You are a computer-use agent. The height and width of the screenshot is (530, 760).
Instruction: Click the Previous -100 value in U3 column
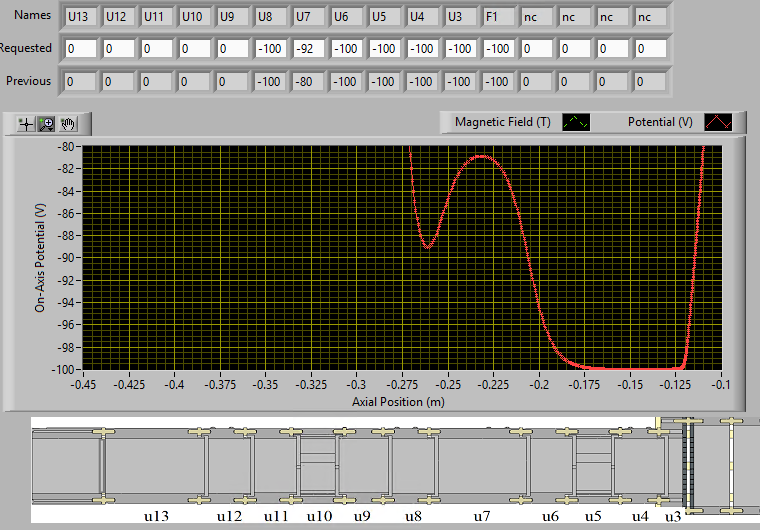click(x=460, y=81)
